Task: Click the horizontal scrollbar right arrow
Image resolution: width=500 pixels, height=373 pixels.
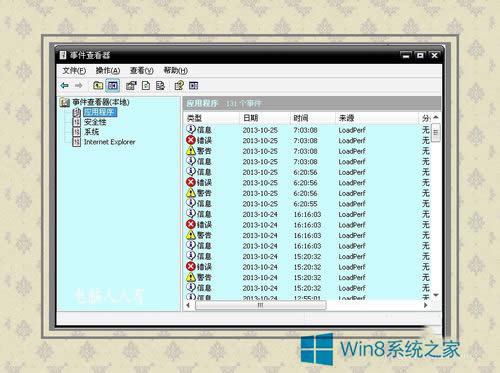Action: (x=426, y=305)
